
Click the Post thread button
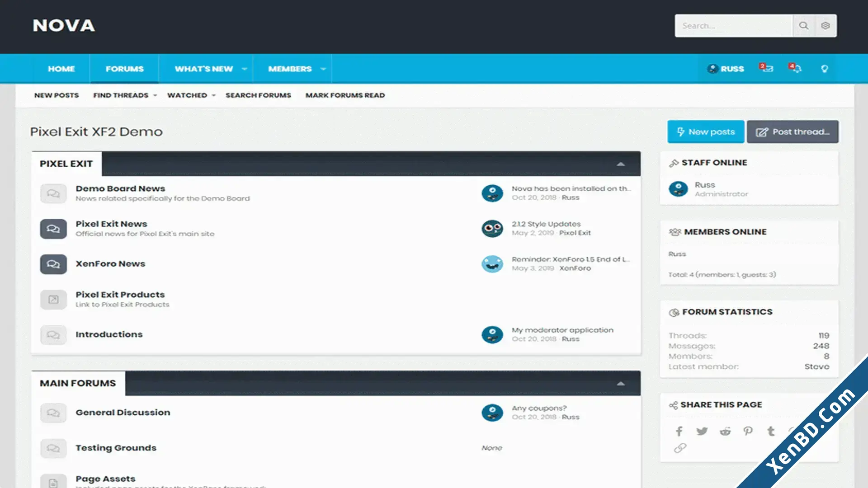[793, 132]
